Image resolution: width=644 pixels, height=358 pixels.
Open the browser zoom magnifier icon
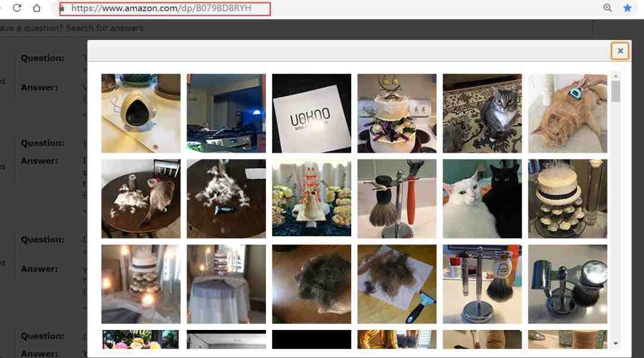pos(608,8)
